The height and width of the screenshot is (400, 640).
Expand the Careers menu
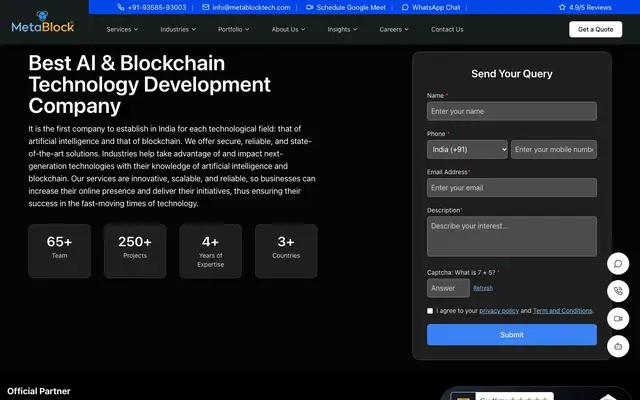point(394,29)
